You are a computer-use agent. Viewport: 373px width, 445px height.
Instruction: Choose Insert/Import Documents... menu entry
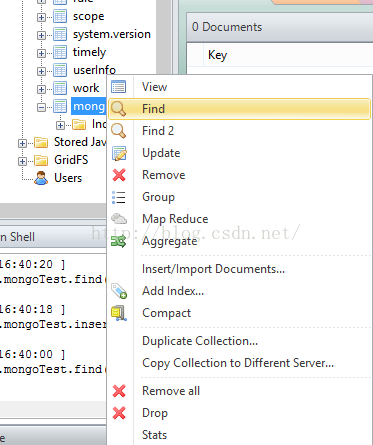pos(240,269)
